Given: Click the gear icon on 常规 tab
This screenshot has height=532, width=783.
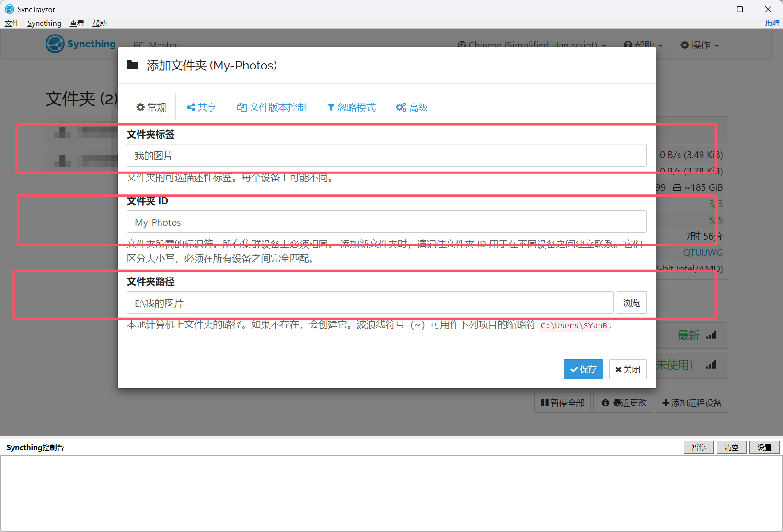Looking at the screenshot, I should click(x=140, y=107).
